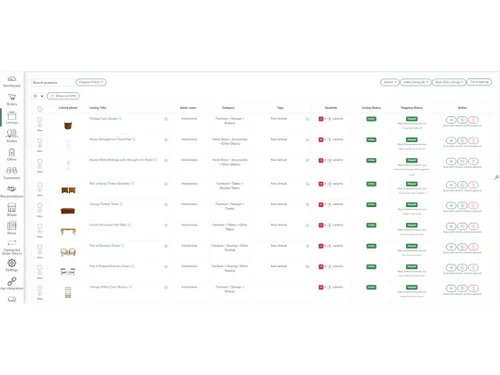Select checkbox for Vintage Cane Basket row
Image resolution: width=500 pixels, height=375 pixels.
[x=40, y=119]
